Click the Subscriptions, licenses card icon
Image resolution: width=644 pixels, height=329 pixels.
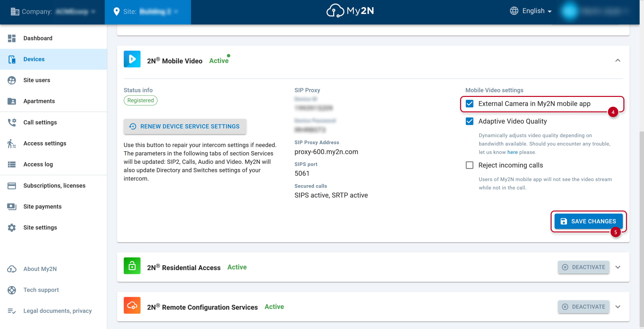pyautogui.click(x=12, y=185)
